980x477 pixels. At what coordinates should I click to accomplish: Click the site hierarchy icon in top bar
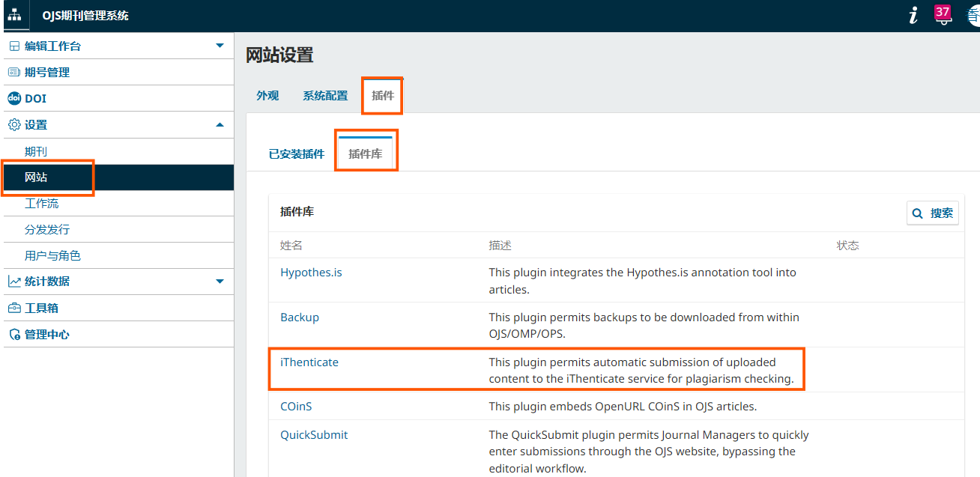click(x=15, y=16)
